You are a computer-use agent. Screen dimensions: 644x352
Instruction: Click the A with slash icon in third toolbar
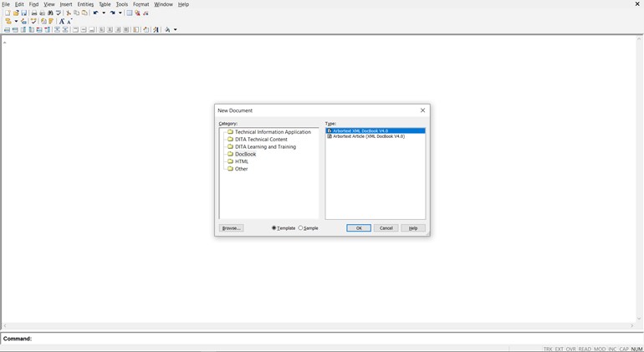click(x=156, y=29)
